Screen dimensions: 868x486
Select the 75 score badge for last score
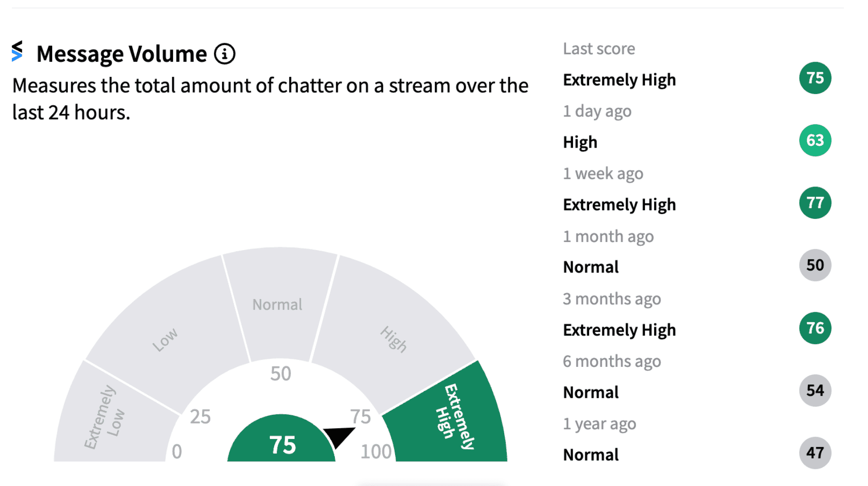tap(815, 78)
